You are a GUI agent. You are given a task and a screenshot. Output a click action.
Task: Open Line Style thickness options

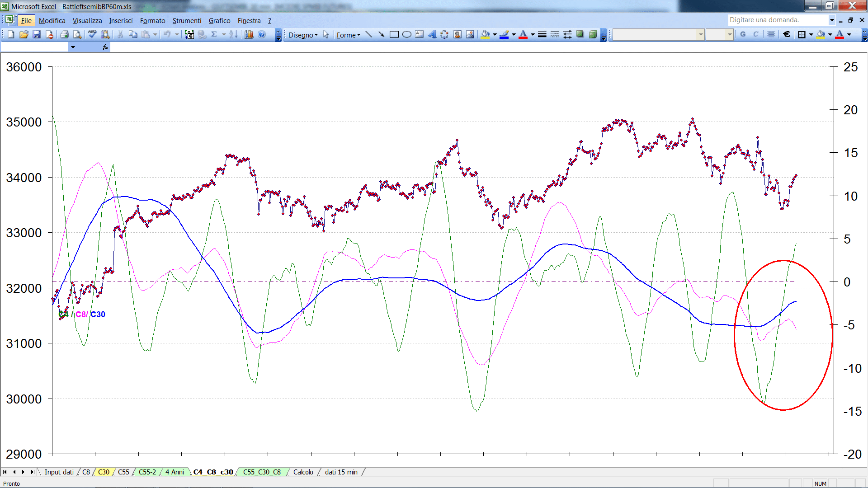coord(542,34)
